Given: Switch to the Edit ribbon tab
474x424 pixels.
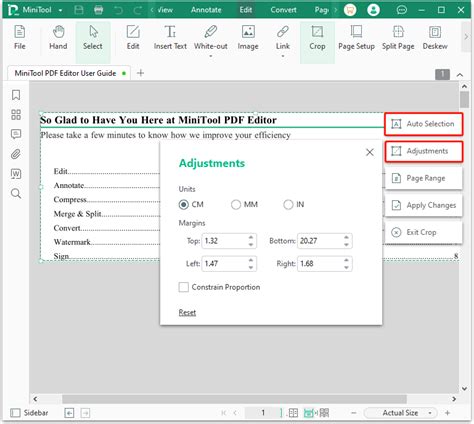Looking at the screenshot, I should click(x=246, y=10).
